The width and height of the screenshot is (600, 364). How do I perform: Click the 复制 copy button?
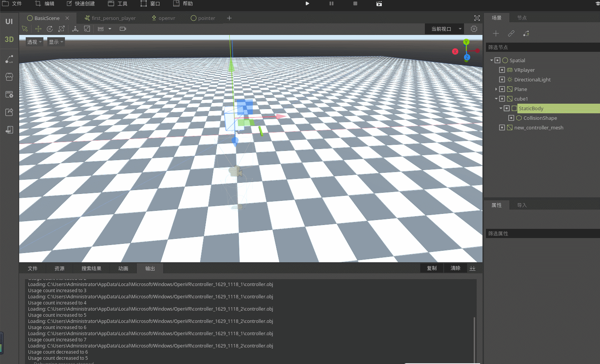click(432, 268)
